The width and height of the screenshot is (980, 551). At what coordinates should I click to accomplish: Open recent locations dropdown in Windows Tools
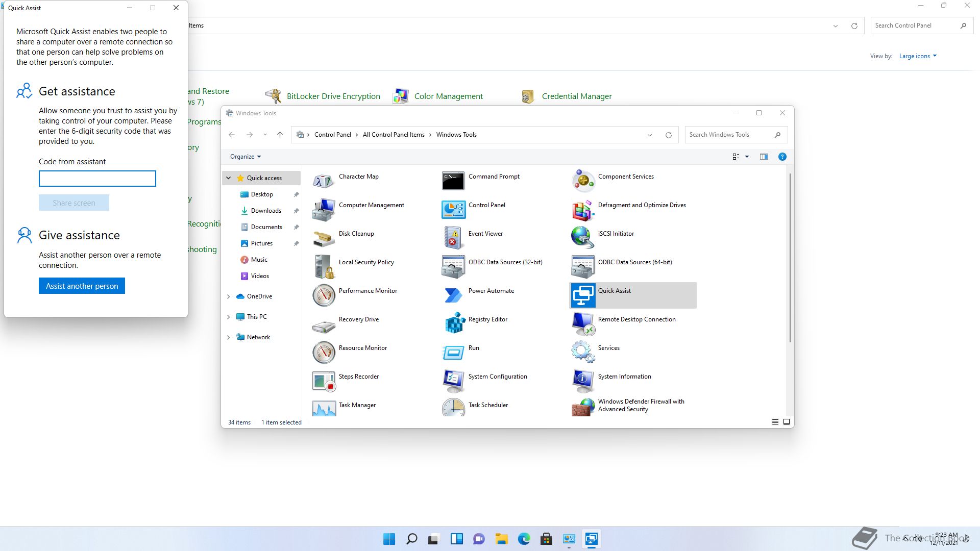(265, 135)
